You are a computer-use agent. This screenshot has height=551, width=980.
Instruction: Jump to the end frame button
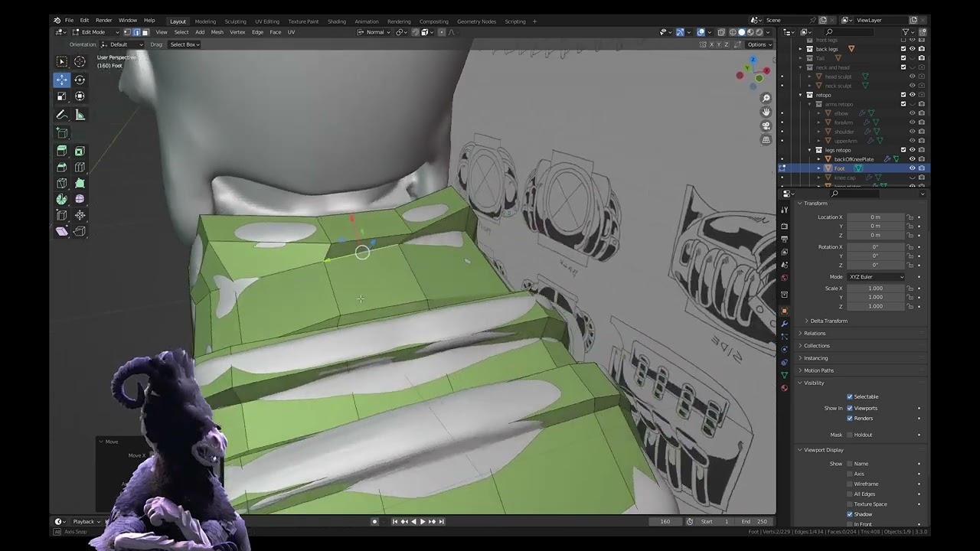441,521
